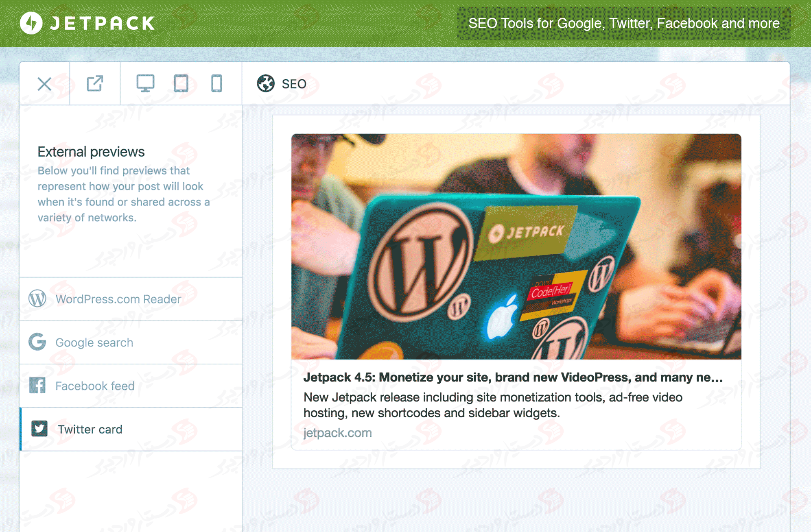
Task: Switch to the Facebook feed preview
Action: [x=95, y=386]
